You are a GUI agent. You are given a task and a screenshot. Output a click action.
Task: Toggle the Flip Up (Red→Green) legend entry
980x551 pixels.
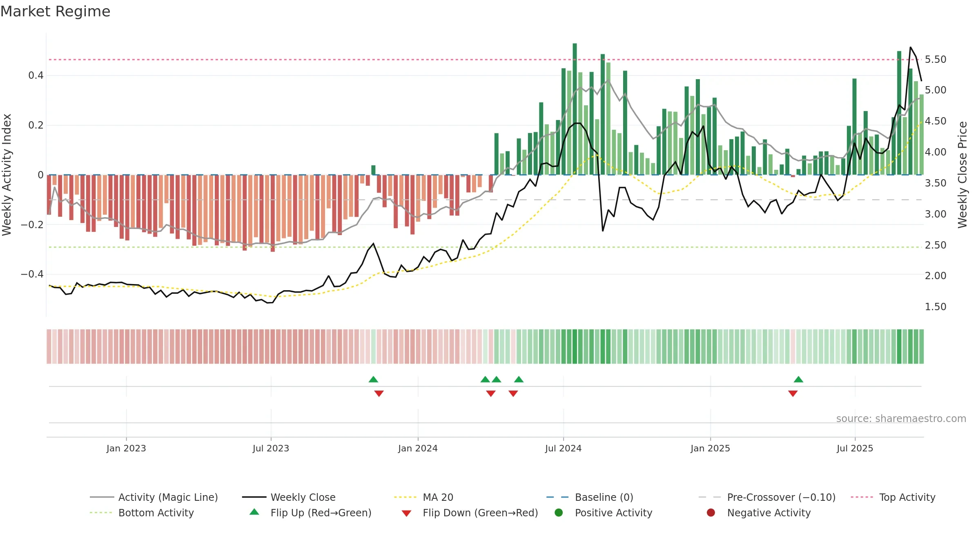[310, 513]
